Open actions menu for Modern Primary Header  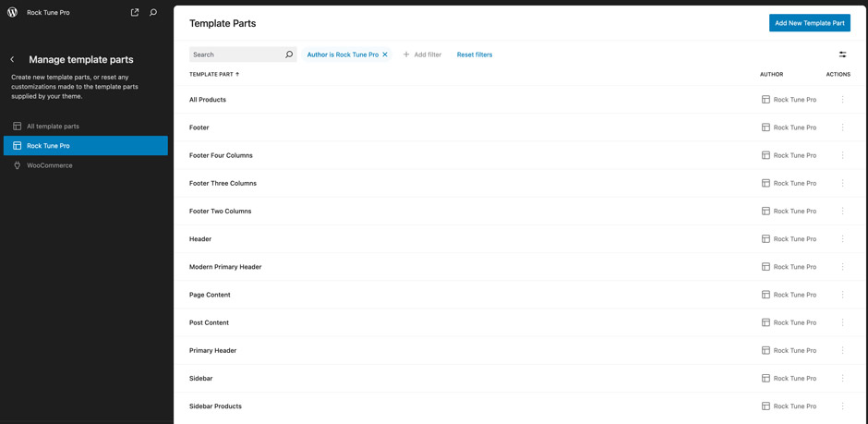click(842, 267)
